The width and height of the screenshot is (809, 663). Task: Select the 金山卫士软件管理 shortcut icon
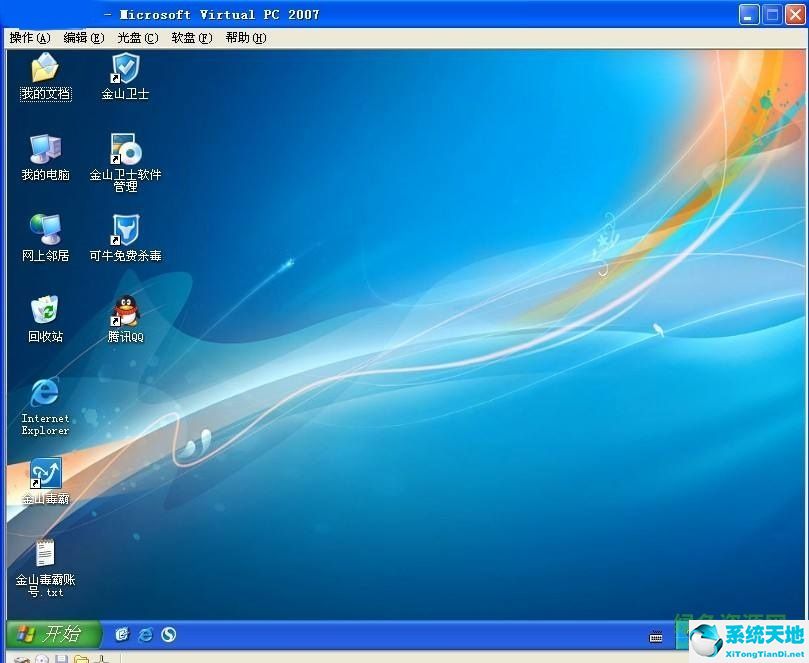click(x=125, y=149)
